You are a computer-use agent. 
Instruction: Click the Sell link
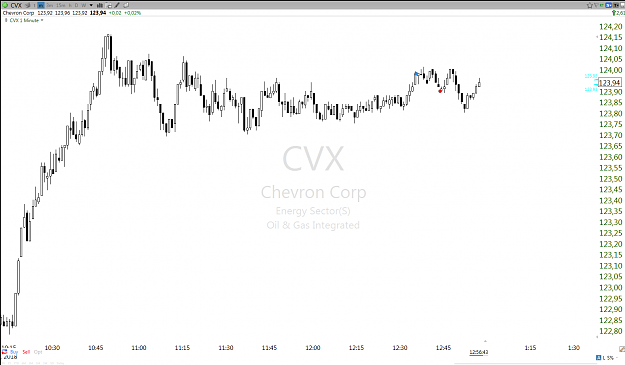tap(26, 352)
